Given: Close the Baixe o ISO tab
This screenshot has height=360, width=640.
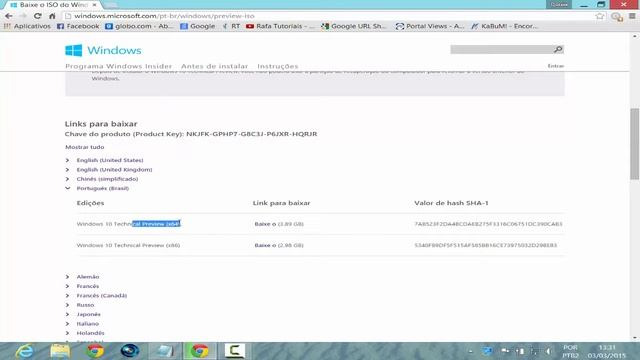Looking at the screenshot, I should pyautogui.click(x=95, y=5).
